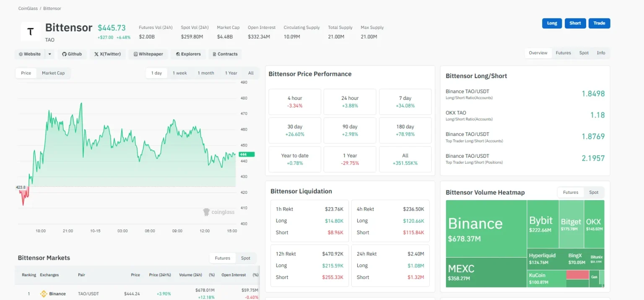Click the coinglass watermark on the chart
644x300 pixels.
[x=218, y=212]
